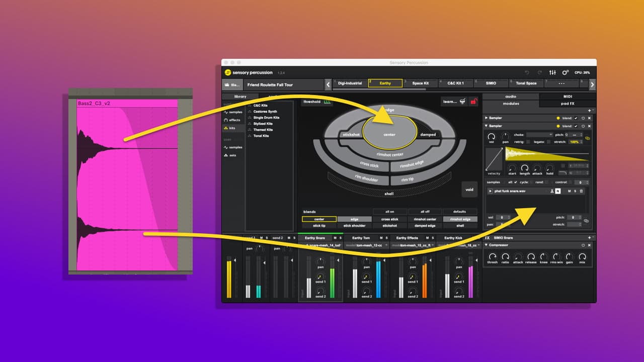Open the threshold meter control
Image resolution: width=644 pixels, height=362 pixels.
(327, 102)
